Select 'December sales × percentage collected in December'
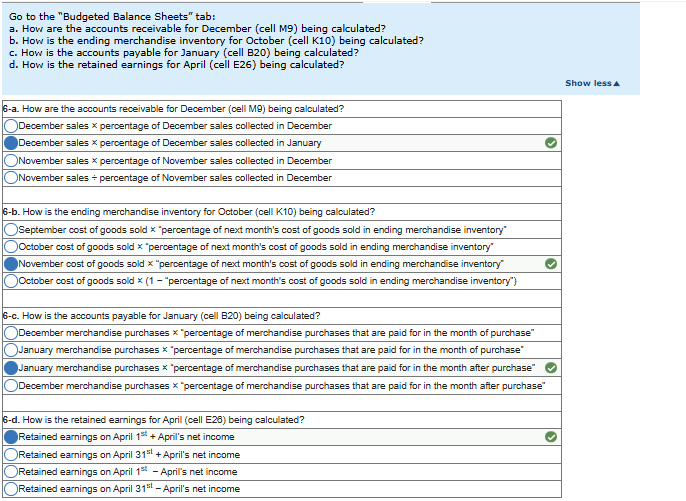Viewport: 686px width, 501px height. tap(11, 126)
